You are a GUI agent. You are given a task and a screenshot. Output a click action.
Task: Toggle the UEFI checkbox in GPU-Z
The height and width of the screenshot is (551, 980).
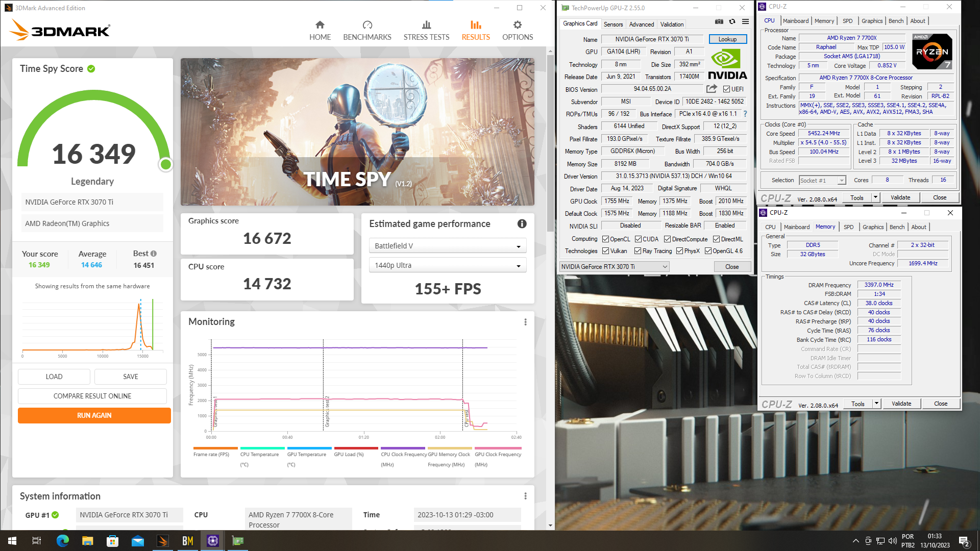click(726, 89)
